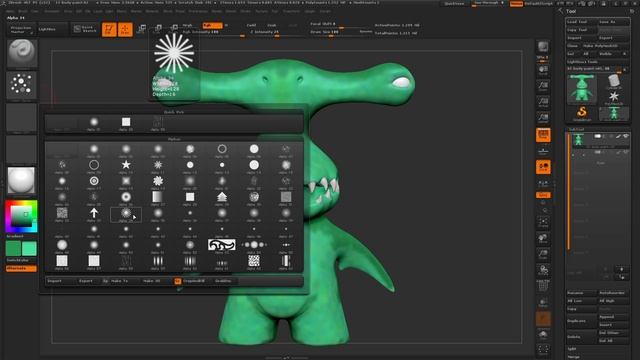Expand the Split section
Viewport: 640px width, 360px height.
[571, 349]
